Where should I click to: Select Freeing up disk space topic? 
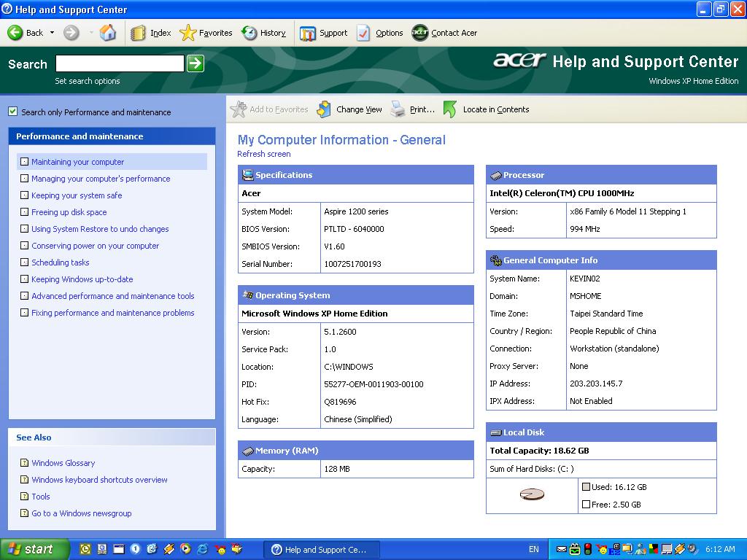pos(69,212)
